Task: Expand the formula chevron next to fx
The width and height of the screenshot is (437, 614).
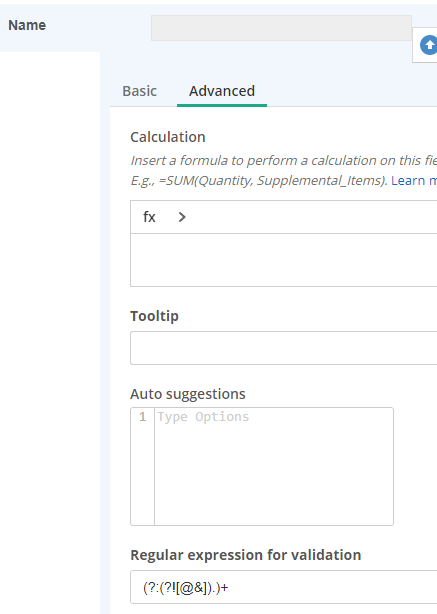Action: [x=182, y=217]
